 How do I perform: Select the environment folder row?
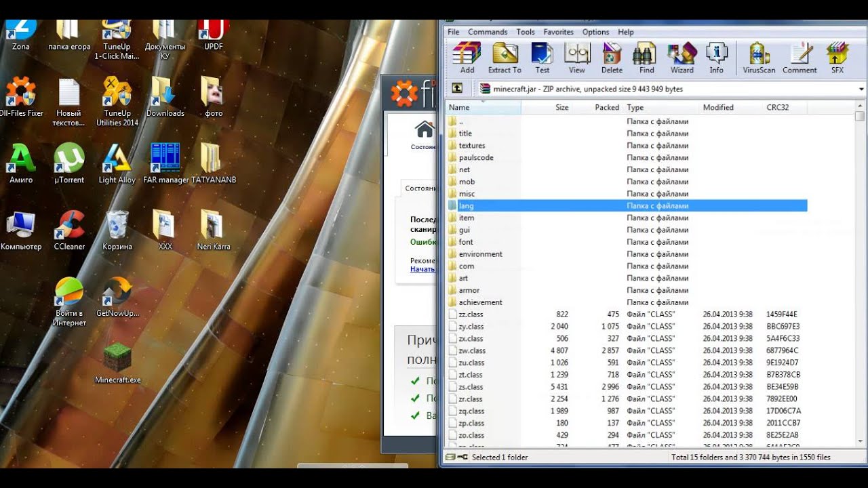(x=627, y=254)
